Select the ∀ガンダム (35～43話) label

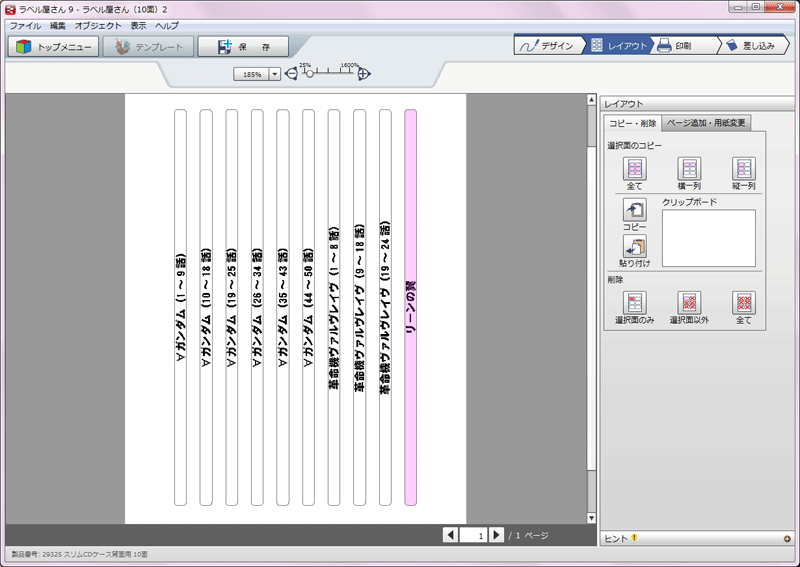click(283, 307)
